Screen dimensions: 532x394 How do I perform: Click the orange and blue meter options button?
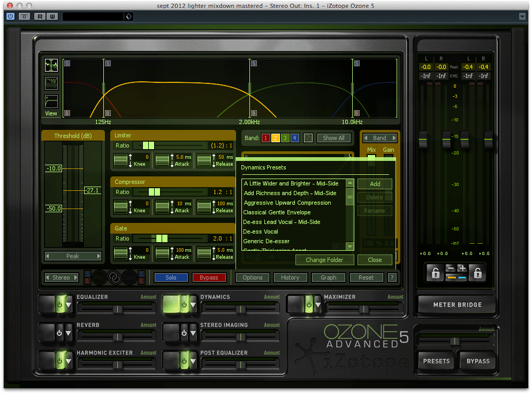click(x=457, y=277)
